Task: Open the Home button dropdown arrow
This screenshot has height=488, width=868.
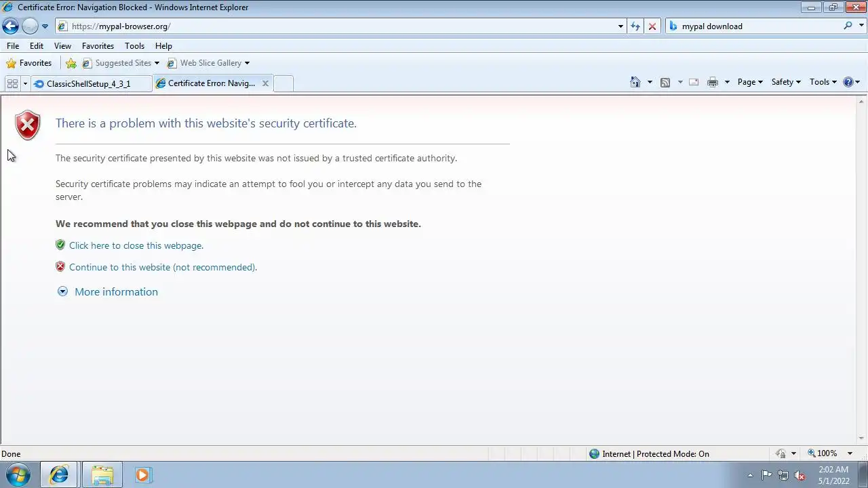Action: coord(650,82)
